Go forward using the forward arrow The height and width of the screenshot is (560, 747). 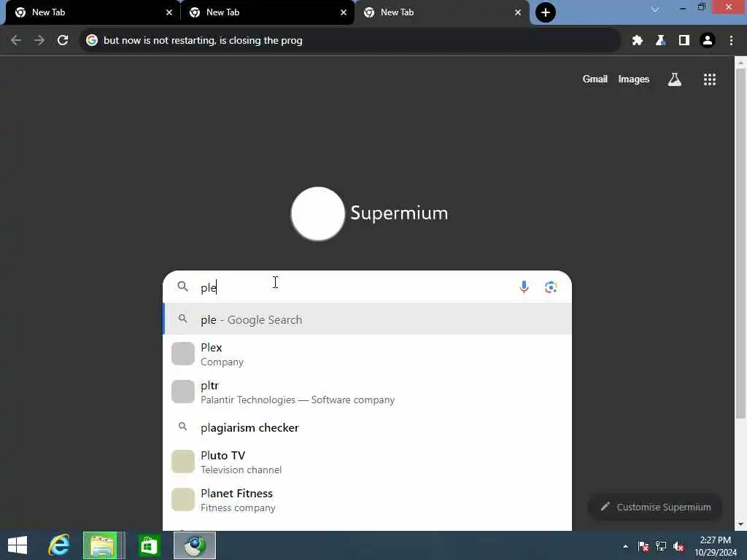pos(39,41)
